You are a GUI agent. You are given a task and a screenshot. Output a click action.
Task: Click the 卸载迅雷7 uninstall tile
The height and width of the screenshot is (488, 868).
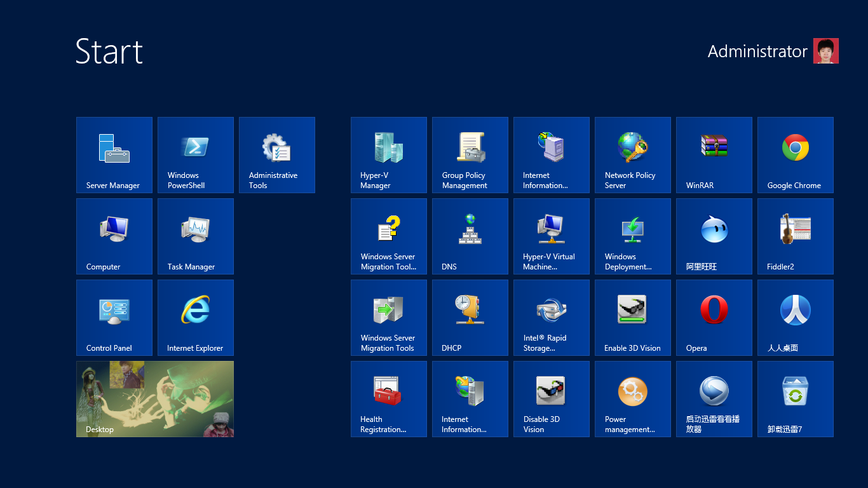(x=796, y=399)
